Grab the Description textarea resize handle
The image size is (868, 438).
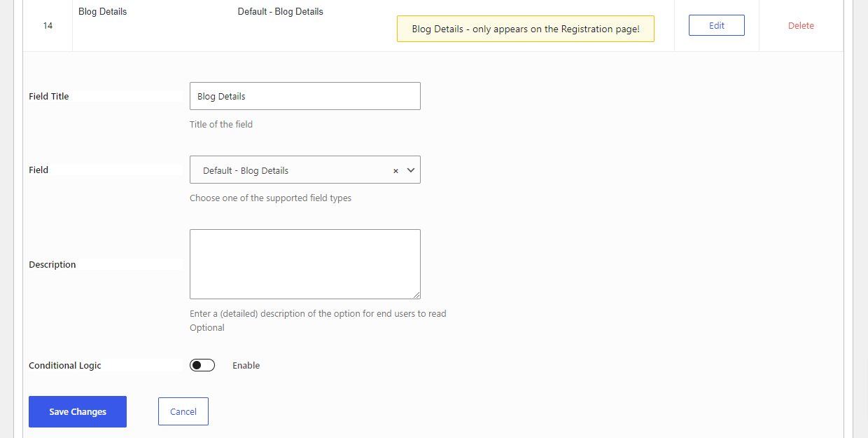(417, 296)
